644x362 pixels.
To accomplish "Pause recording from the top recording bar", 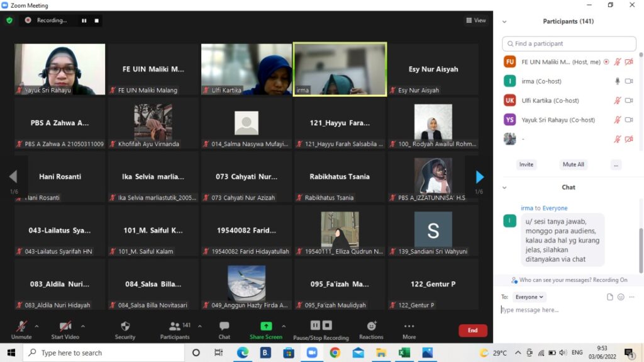I will pos(84,20).
